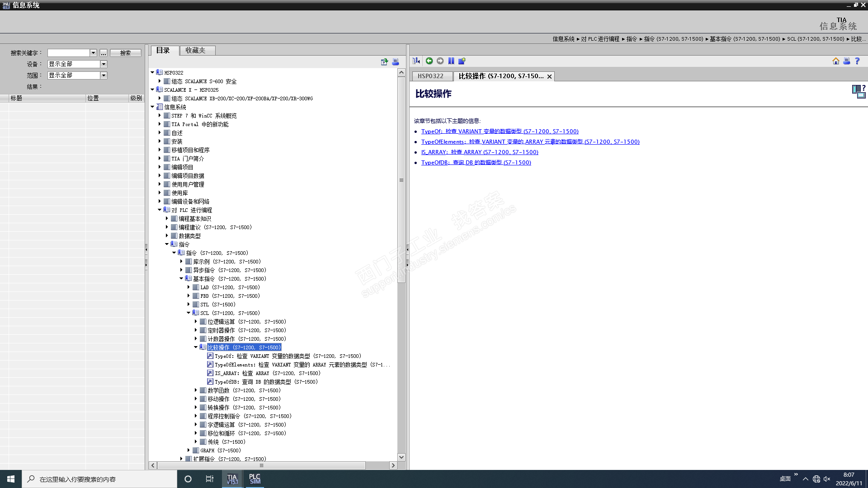Open the TypeOfDB: 查询 DB 的数据类型 link
Screen dimensions: 868x488
(x=476, y=163)
